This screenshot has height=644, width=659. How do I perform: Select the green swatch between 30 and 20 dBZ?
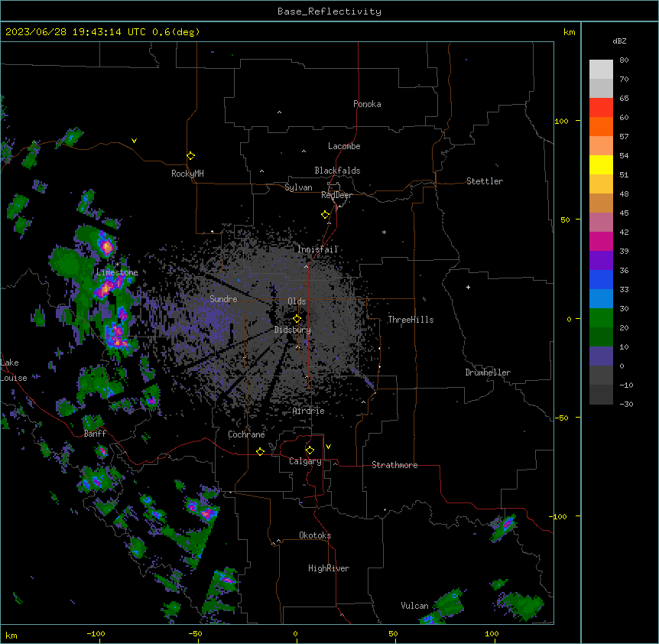coord(601,318)
